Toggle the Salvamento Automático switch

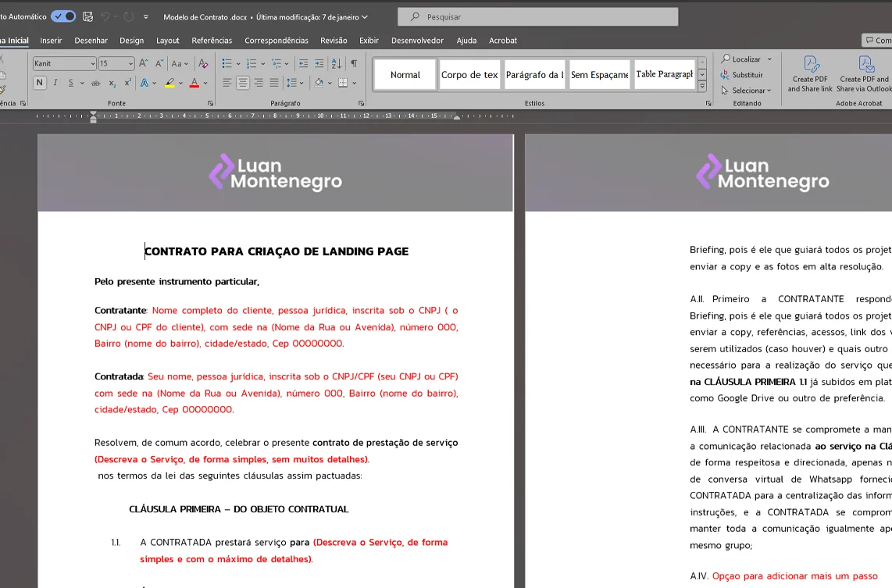click(63, 16)
